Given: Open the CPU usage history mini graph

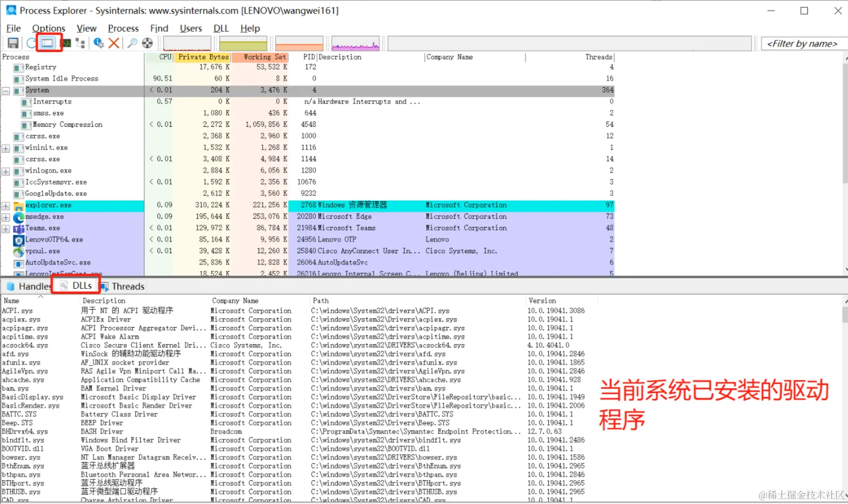Looking at the screenshot, I should tap(187, 44).
